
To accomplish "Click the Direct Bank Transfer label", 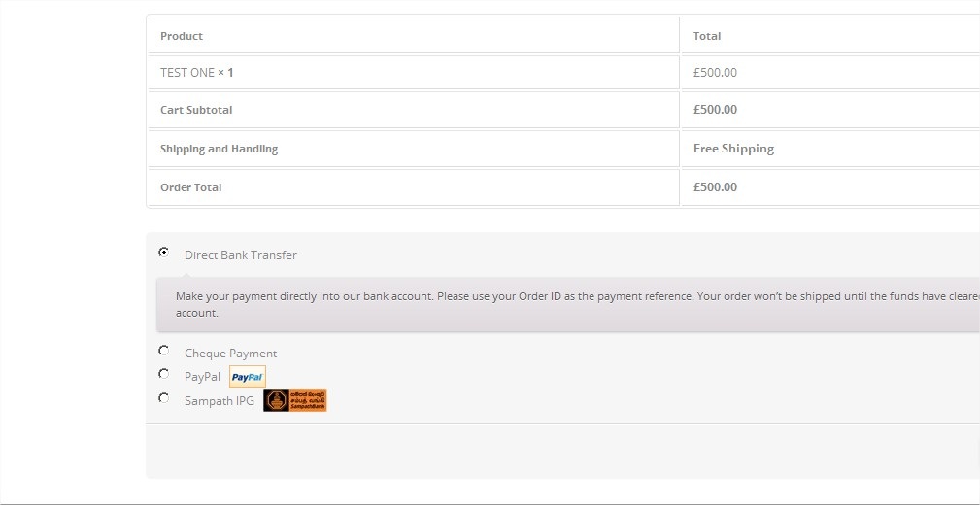I will 241,255.
